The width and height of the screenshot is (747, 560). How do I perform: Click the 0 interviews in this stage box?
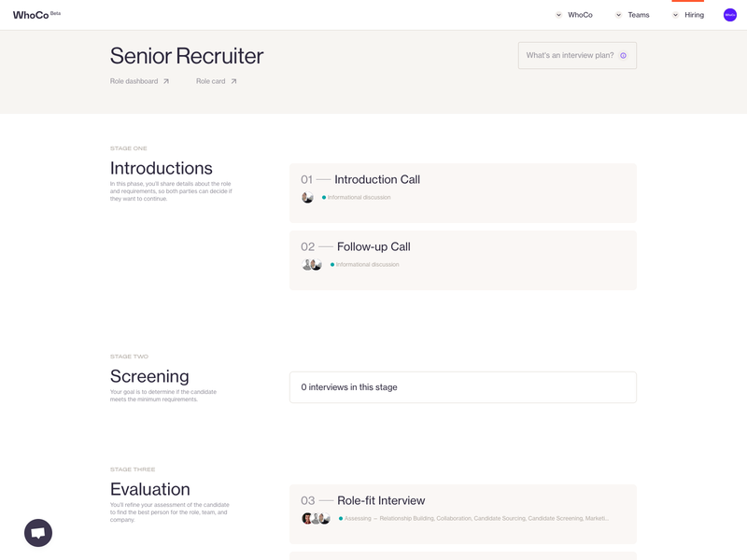click(462, 387)
